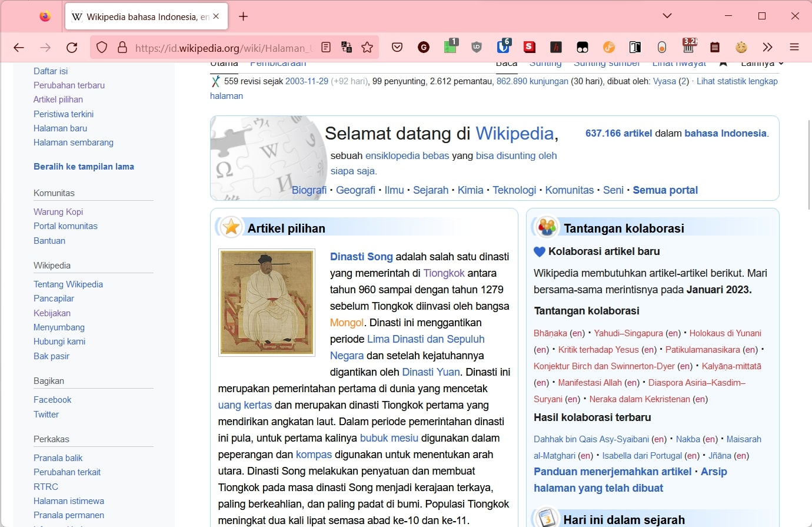The width and height of the screenshot is (812, 527).
Task: Share via Facebook link
Action: pyautogui.click(x=52, y=400)
